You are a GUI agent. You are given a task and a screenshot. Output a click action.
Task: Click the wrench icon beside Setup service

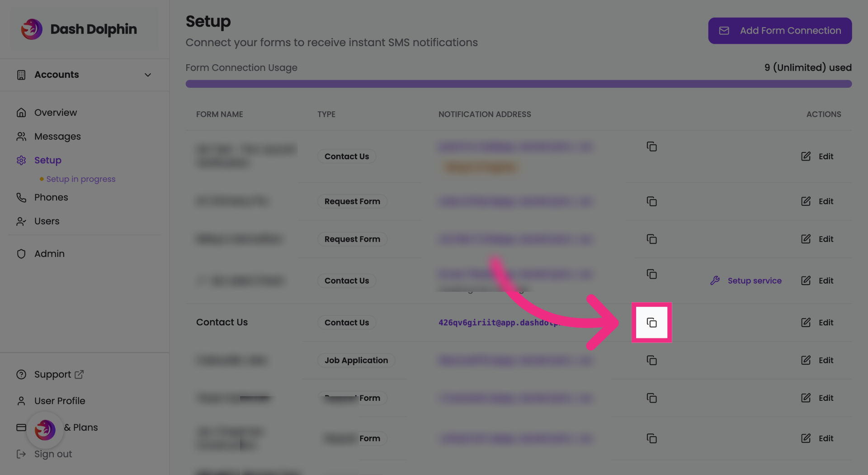point(715,280)
